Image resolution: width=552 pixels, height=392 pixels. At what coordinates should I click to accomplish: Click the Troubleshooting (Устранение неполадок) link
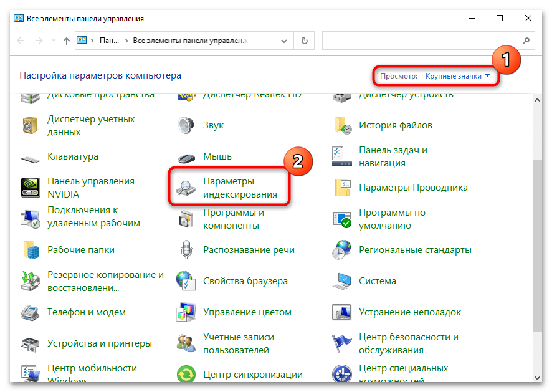coord(410,312)
